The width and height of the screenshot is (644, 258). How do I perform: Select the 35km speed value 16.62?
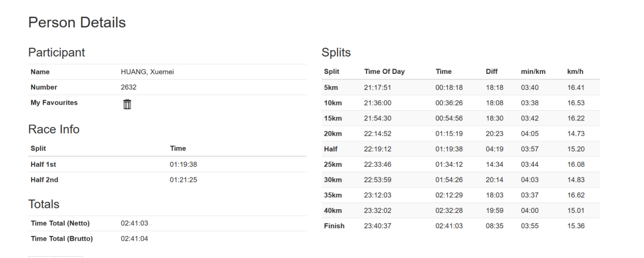576,195
